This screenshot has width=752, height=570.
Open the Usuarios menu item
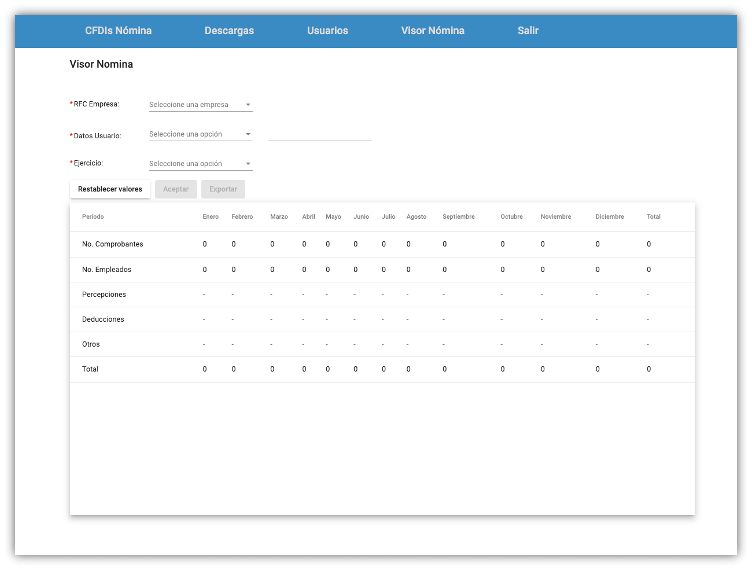coord(328,31)
